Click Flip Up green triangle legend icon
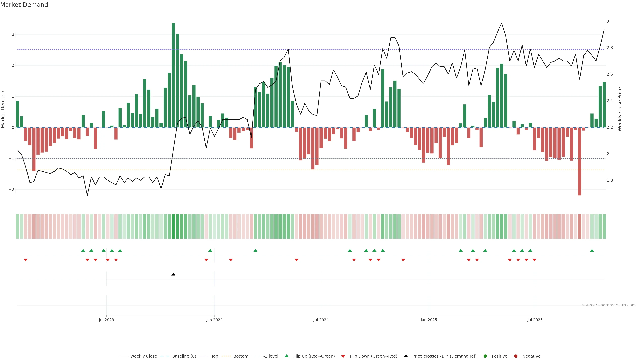The image size is (644, 362). pyautogui.click(x=287, y=356)
